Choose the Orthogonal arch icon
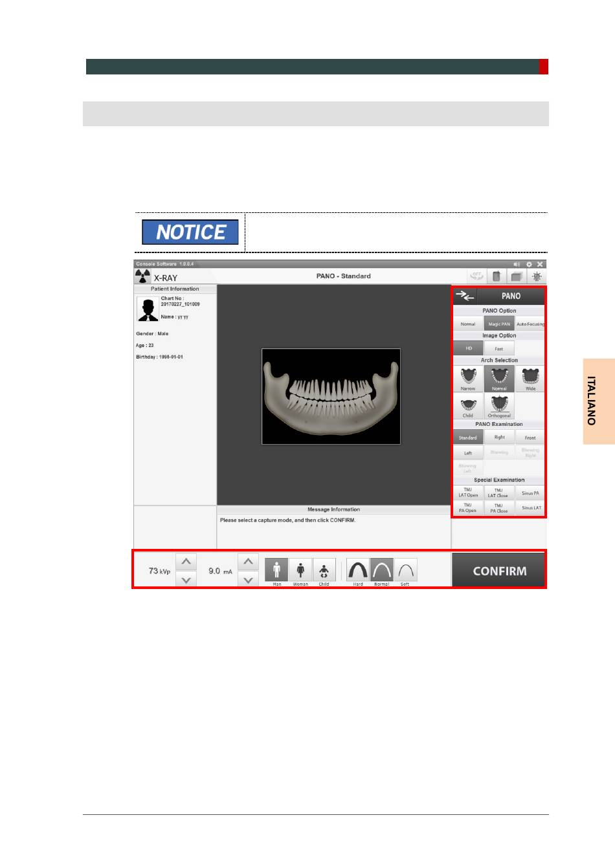Image resolution: width=615 pixels, height=868 pixels. point(499,406)
